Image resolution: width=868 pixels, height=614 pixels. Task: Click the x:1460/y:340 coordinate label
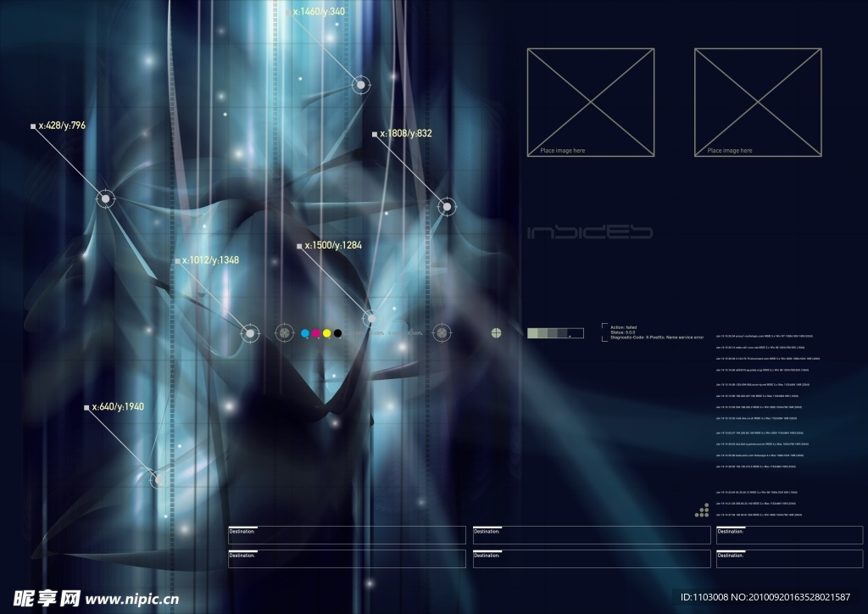point(319,11)
